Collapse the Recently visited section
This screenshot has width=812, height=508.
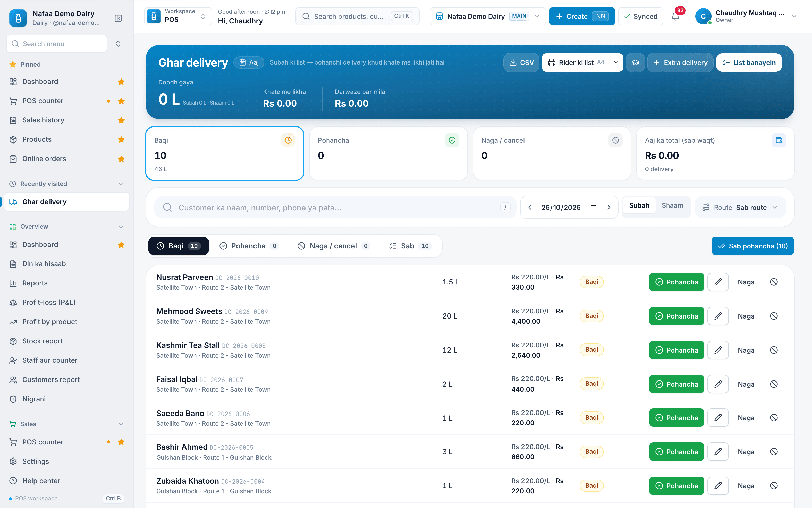tap(121, 184)
